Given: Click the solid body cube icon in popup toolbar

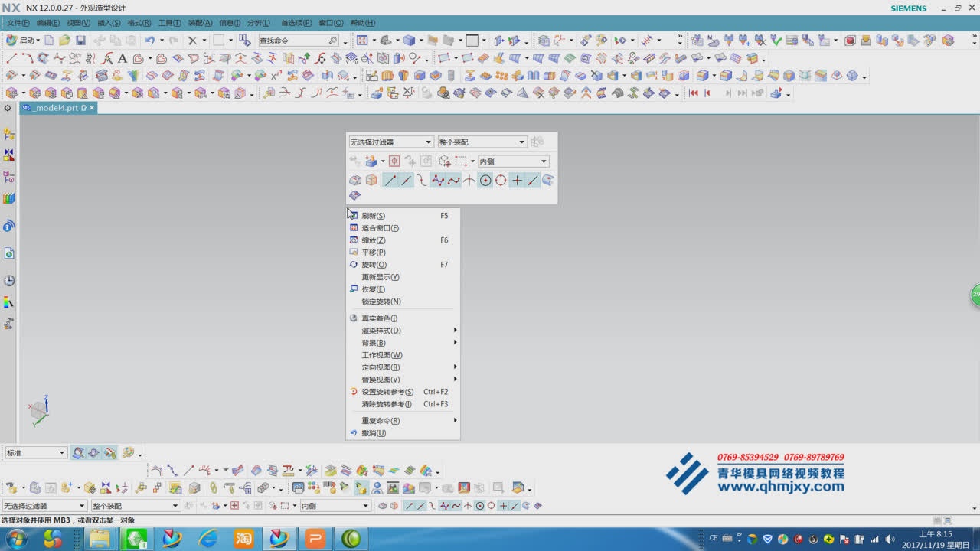Looking at the screenshot, I should pyautogui.click(x=371, y=181).
